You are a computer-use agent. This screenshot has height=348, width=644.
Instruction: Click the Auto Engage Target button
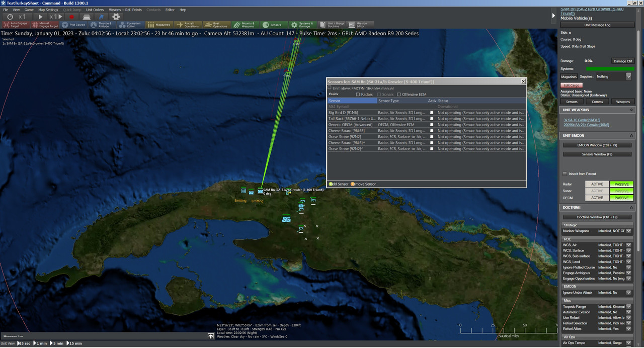coord(16,24)
